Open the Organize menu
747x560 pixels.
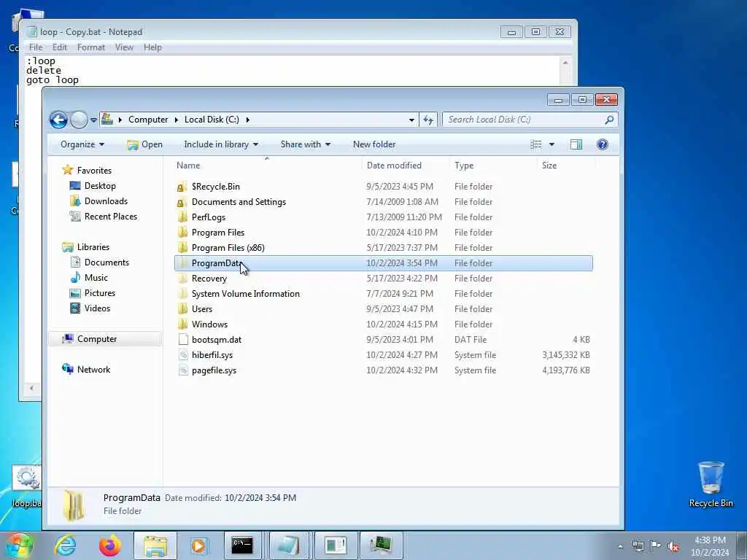[x=82, y=144]
